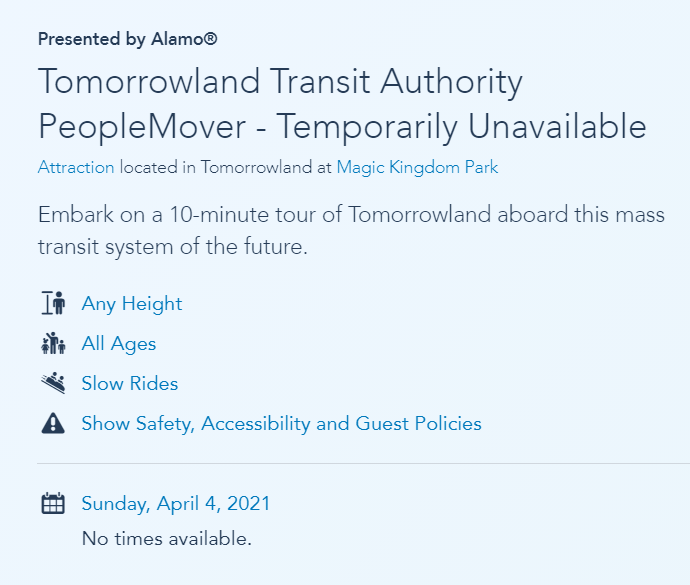Click the horizontal divider above the date
The width and height of the screenshot is (690, 585).
pyautogui.click(x=360, y=464)
